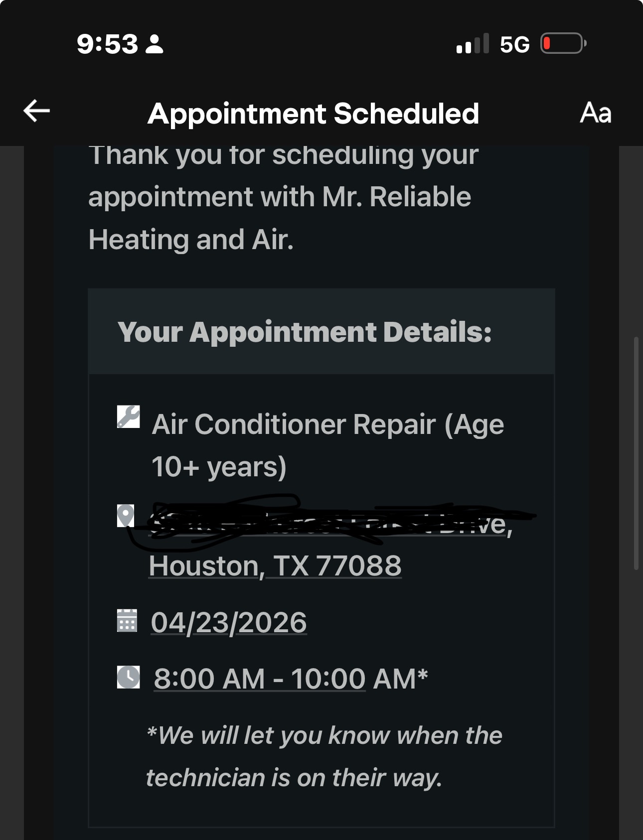643x840 pixels.
Task: Tap the clock icon beside the time window
Action: [128, 677]
